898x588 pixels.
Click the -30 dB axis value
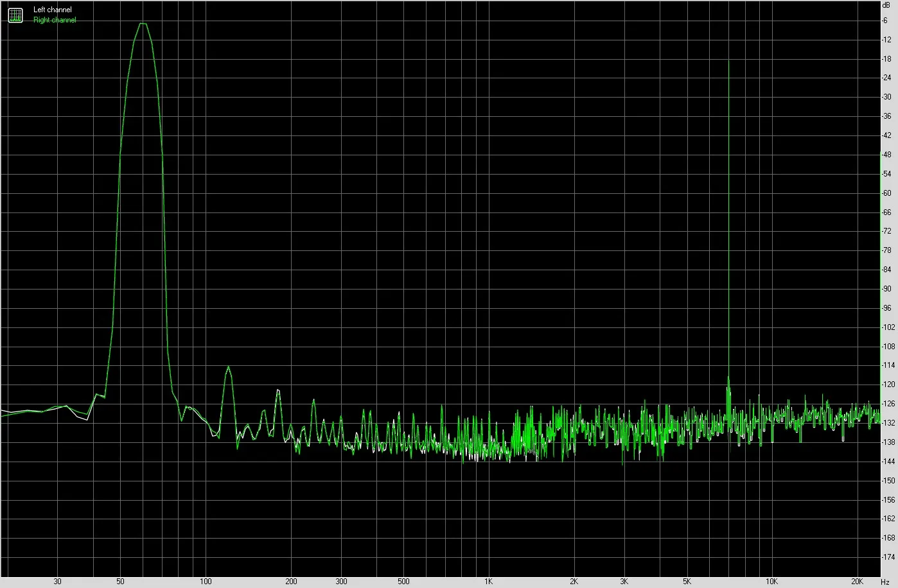[x=886, y=97]
